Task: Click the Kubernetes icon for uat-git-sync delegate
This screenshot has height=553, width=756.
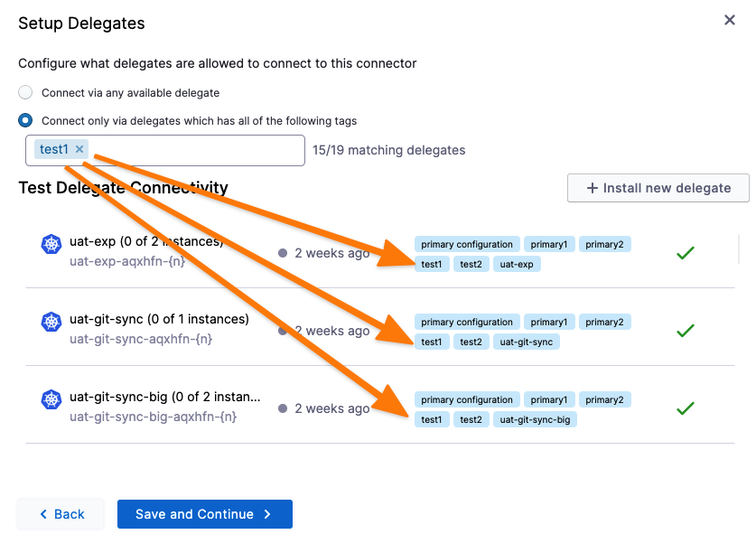Action: pos(51,322)
